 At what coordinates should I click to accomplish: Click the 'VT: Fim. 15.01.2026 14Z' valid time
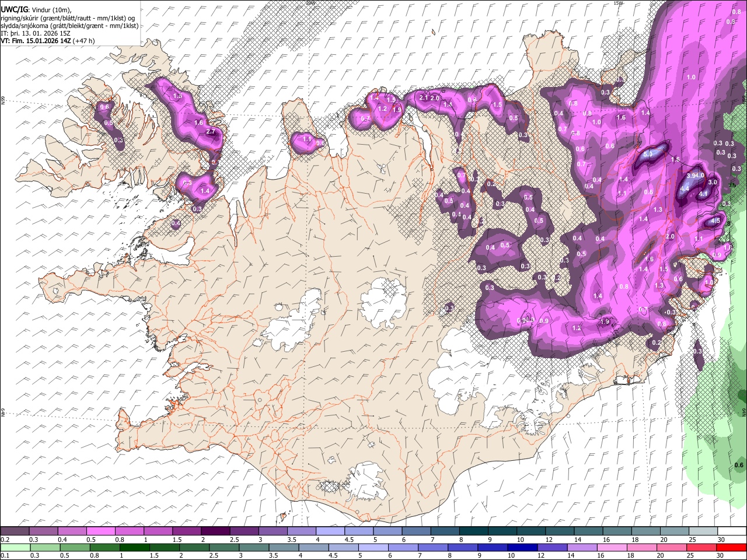[36, 41]
